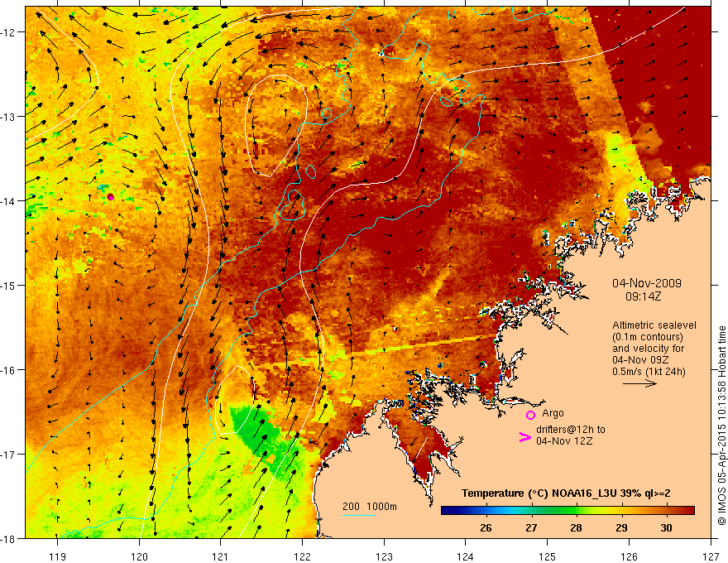
Task: Click the temperature colorbar at 26 degrees
Action: click(486, 511)
